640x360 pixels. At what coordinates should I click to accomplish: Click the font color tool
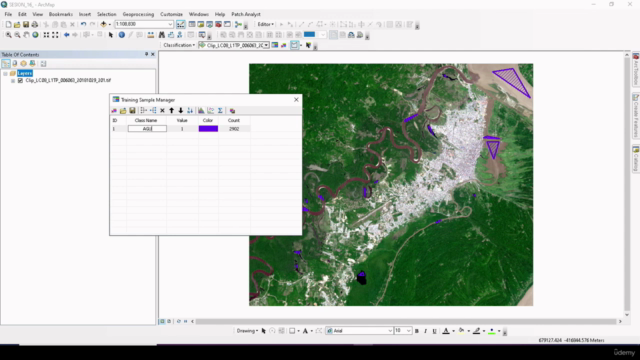point(446,331)
